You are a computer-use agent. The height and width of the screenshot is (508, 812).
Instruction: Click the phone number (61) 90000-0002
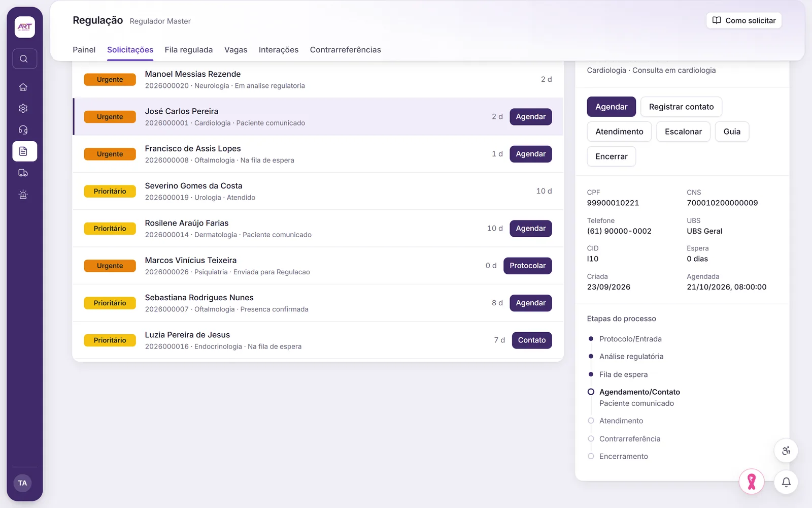click(x=619, y=231)
